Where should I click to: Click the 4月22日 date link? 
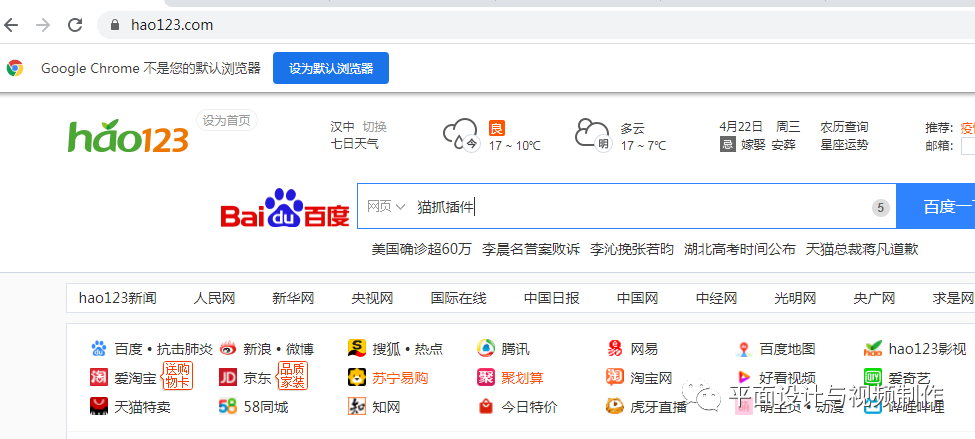pos(741,127)
